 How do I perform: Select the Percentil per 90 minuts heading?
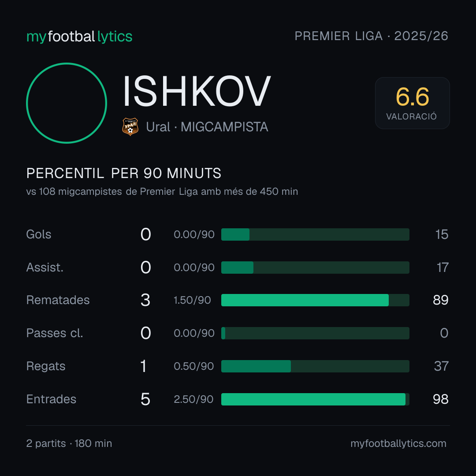tap(123, 173)
